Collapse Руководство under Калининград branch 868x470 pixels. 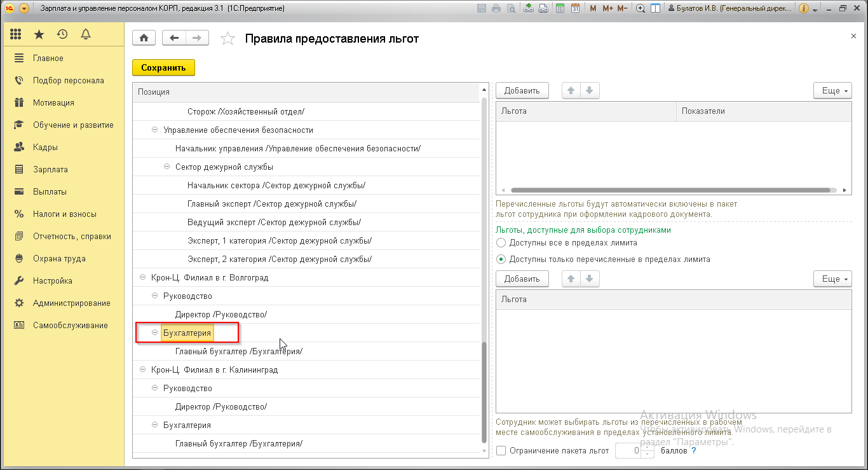[154, 388]
